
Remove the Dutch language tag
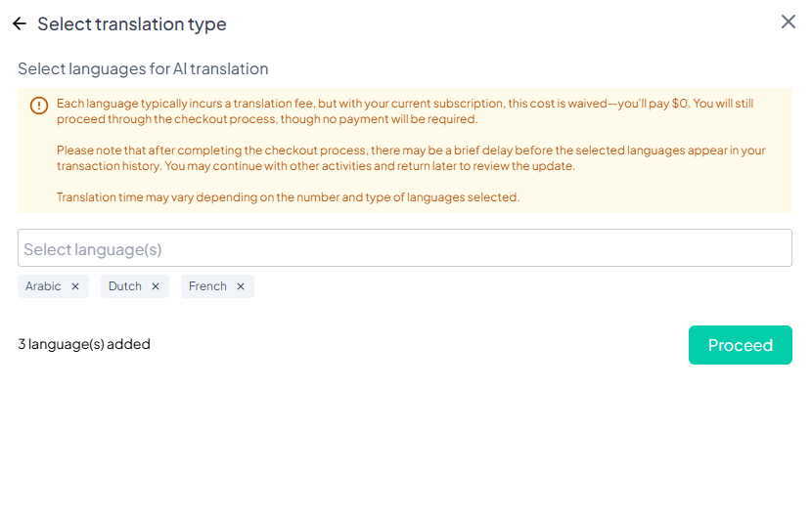[156, 286]
